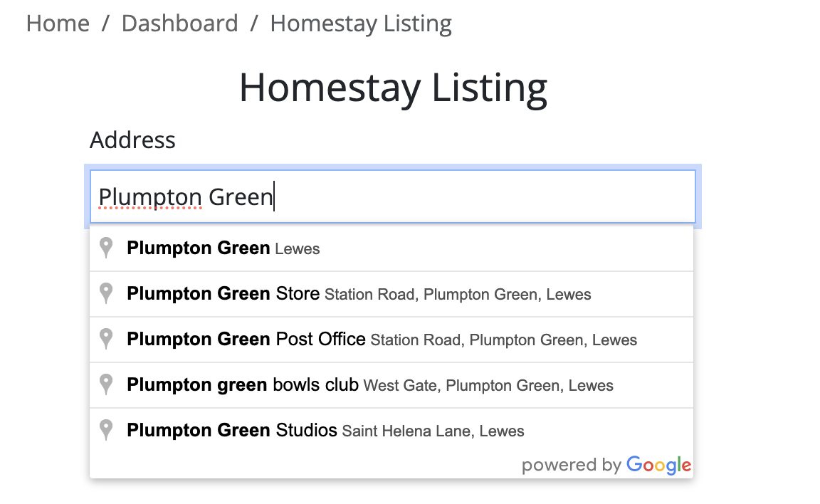Screen dimensions: 820x504
Task: Go to the Home breadcrumb link
Action: (58, 23)
